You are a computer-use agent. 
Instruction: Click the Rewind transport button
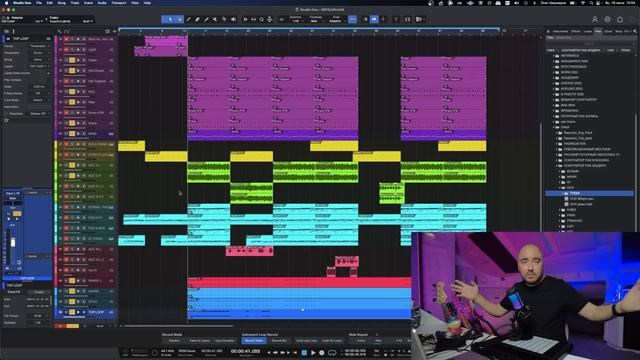click(x=276, y=353)
